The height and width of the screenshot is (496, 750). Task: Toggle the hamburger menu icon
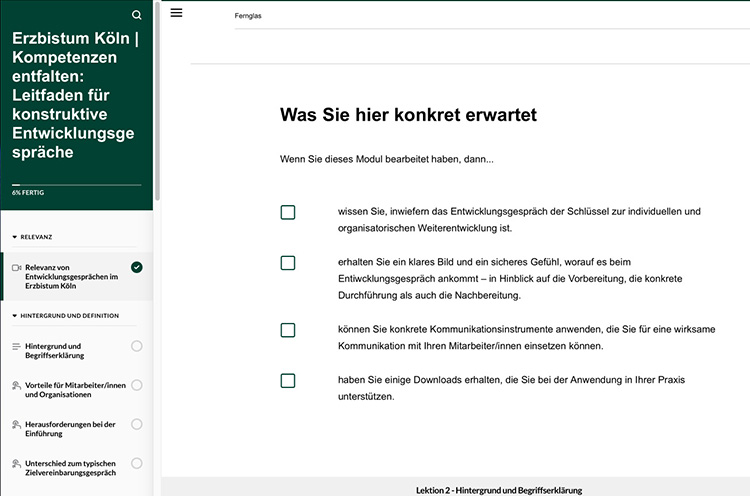click(x=176, y=13)
